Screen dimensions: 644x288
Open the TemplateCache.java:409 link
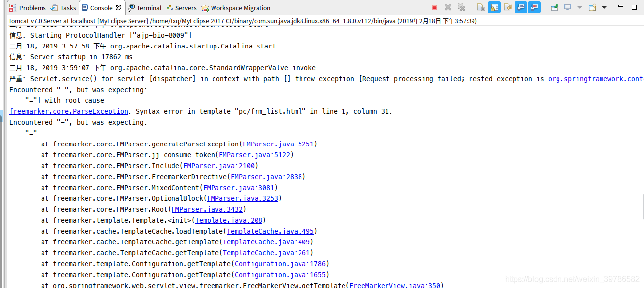pyautogui.click(x=266, y=242)
